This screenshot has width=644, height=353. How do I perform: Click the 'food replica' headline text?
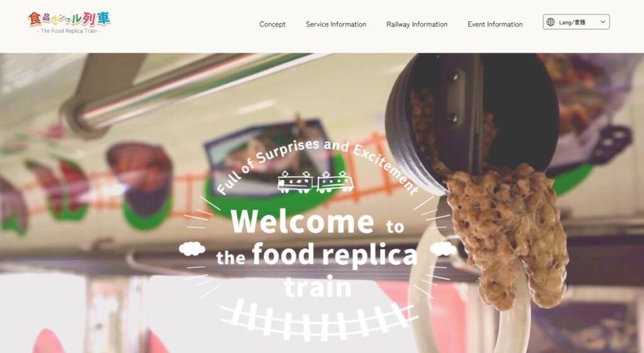tap(335, 254)
